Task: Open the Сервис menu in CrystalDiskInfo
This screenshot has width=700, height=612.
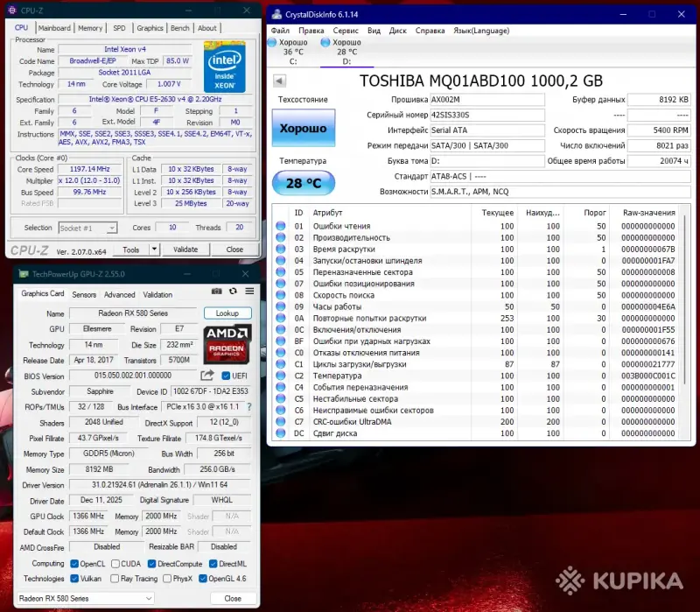Action: 344,30
